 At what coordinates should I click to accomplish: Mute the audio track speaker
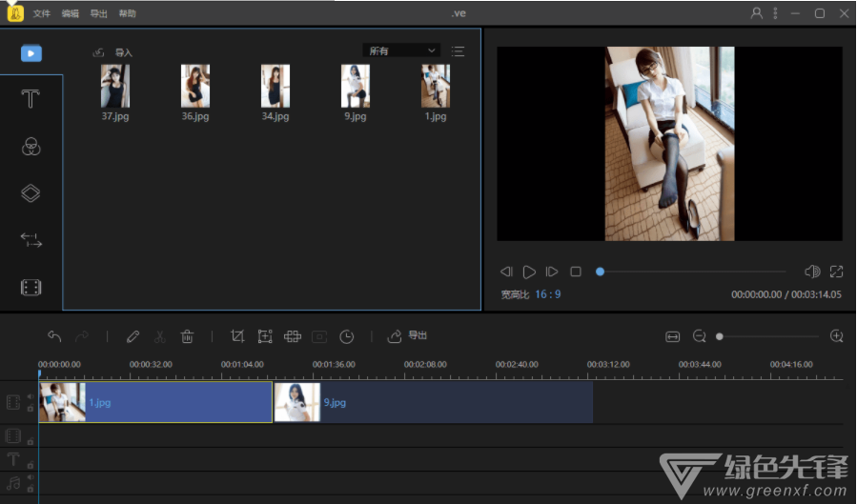[x=30, y=477]
